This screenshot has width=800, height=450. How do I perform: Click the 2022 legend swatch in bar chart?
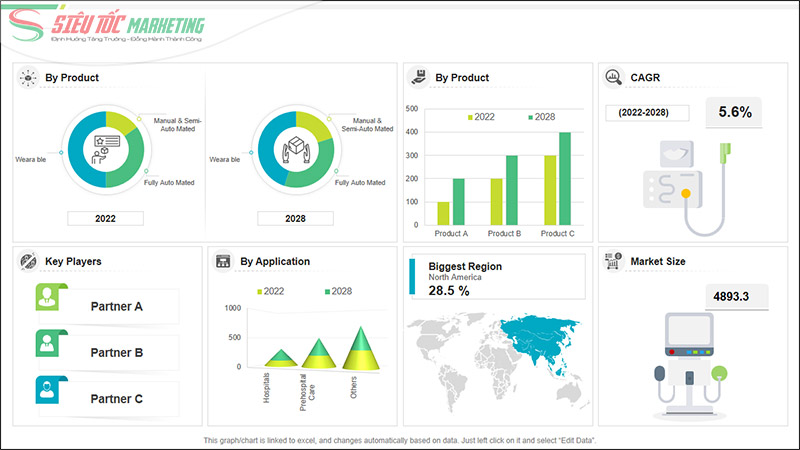469,117
